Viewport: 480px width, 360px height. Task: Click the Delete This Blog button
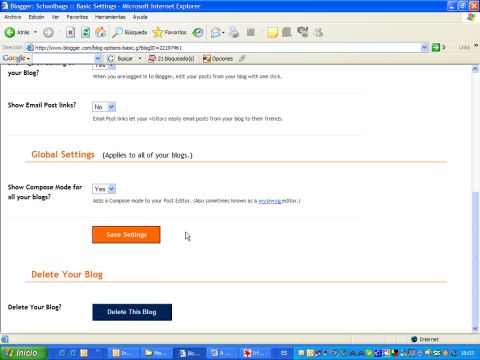(132, 312)
